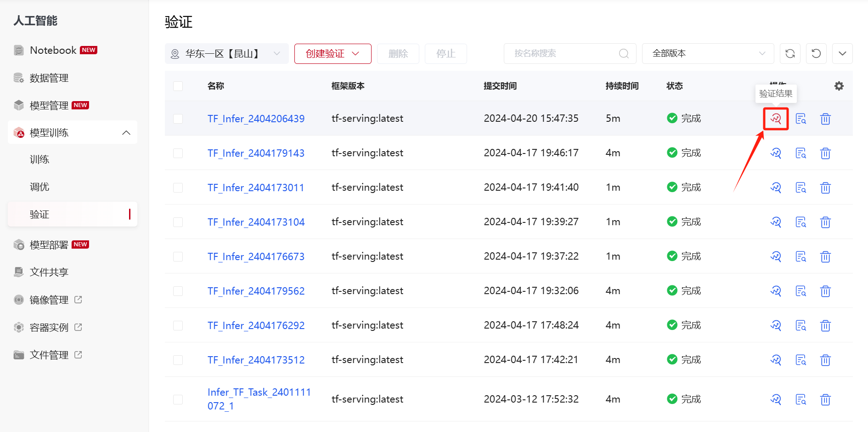Open validation results for TF_Infer_2404206439
Image resolution: width=868 pixels, height=432 pixels.
pyautogui.click(x=776, y=119)
